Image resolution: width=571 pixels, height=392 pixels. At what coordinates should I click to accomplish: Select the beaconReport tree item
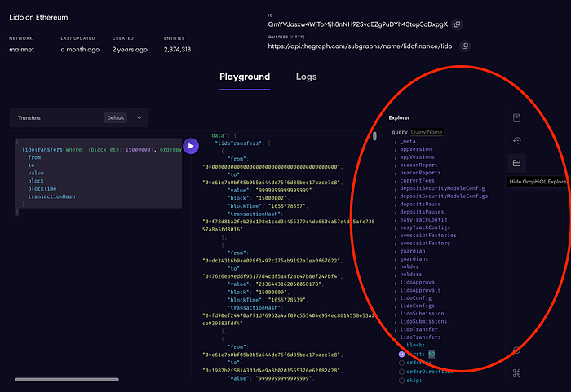(418, 165)
